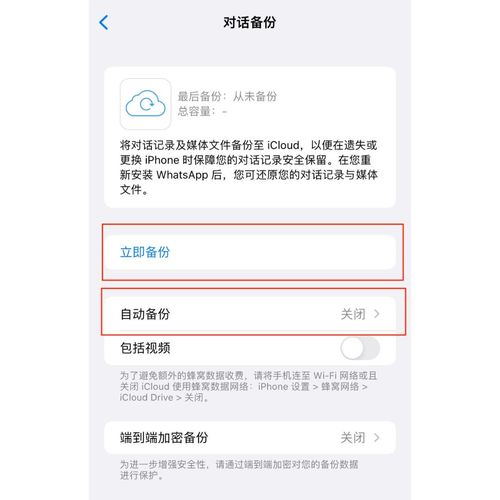
Task: Tap the Wi-Fi cellular data notice text
Action: (248, 387)
